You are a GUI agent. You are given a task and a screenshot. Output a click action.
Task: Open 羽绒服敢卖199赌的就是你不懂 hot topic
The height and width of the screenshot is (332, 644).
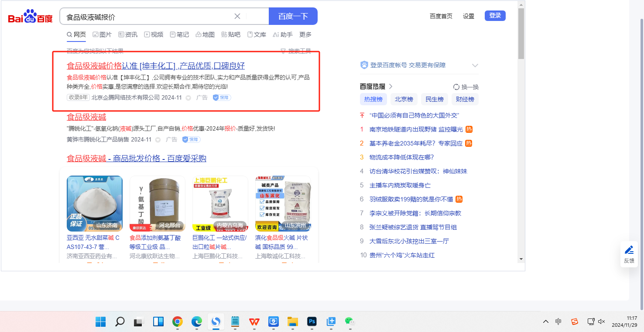click(411, 199)
